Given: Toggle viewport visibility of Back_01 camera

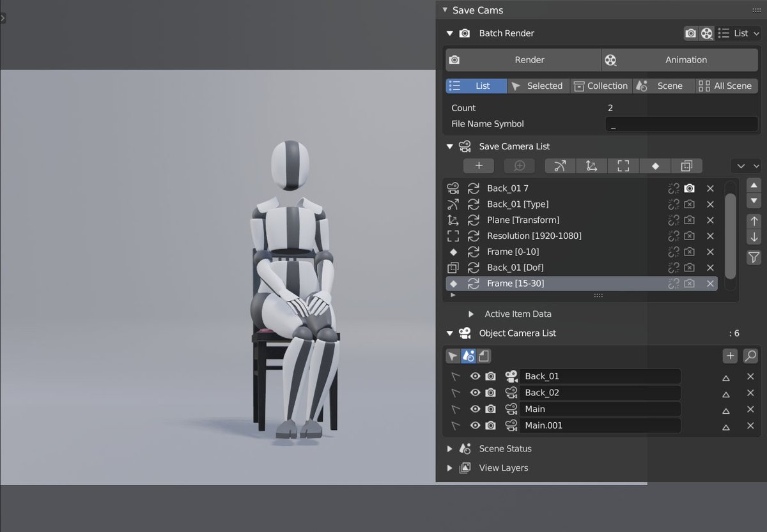Looking at the screenshot, I should [x=475, y=376].
